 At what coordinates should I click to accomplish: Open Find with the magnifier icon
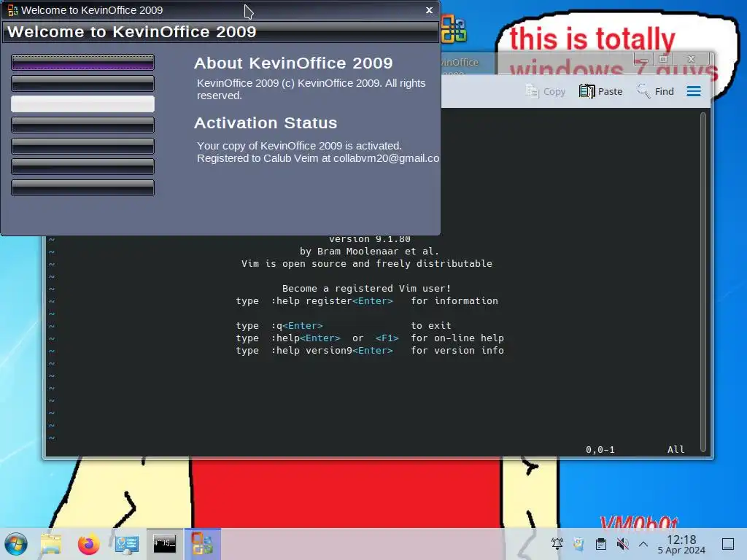tap(643, 90)
